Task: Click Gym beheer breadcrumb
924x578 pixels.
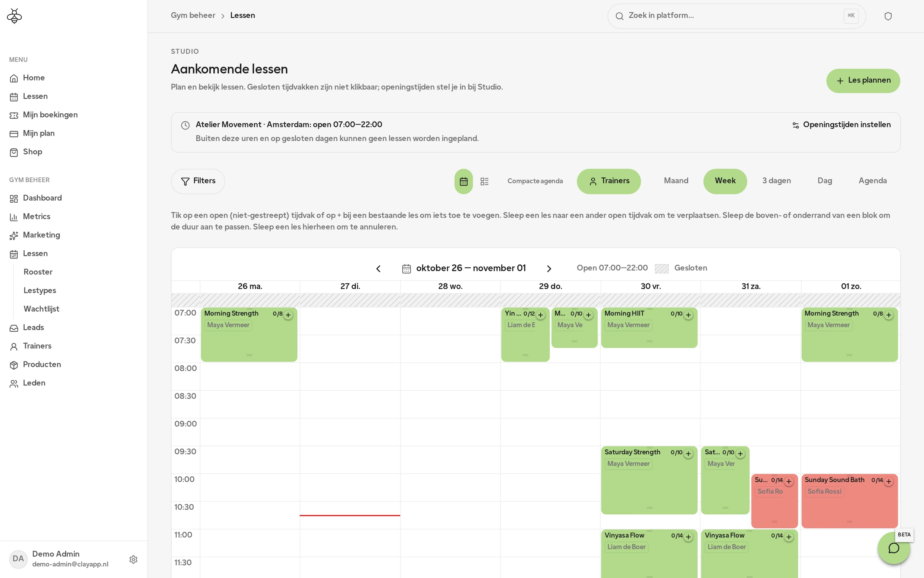Action: coord(193,16)
